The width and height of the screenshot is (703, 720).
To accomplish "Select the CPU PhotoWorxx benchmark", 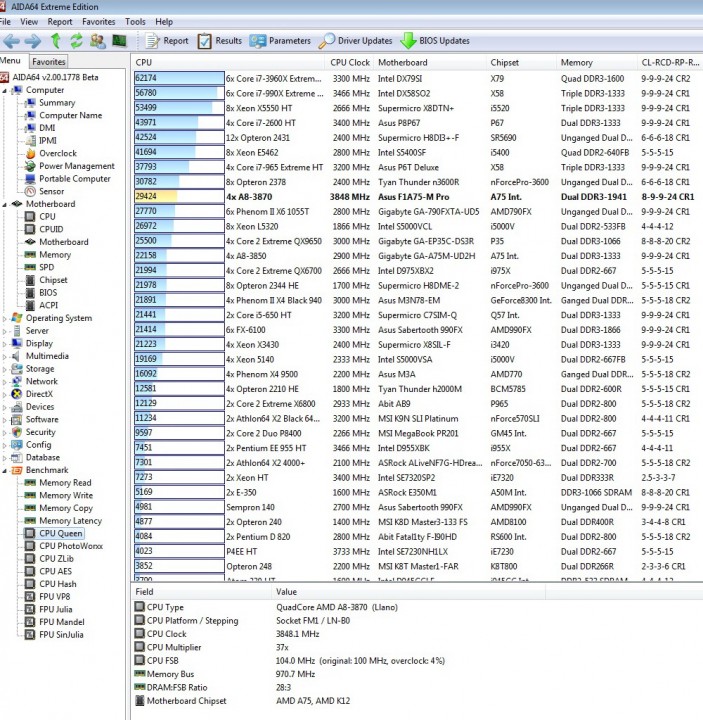I will click(71, 546).
